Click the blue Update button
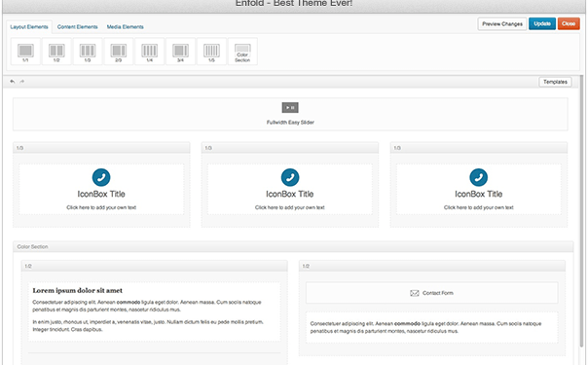 542,23
